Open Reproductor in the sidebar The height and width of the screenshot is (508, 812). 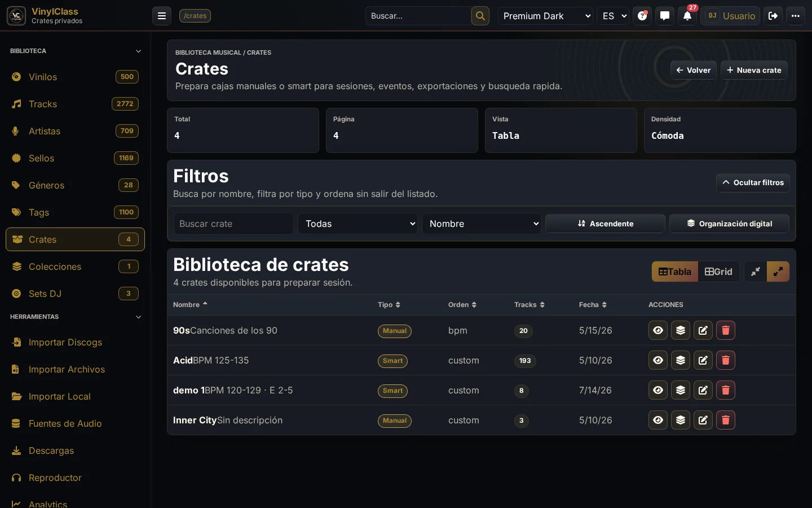click(75, 478)
